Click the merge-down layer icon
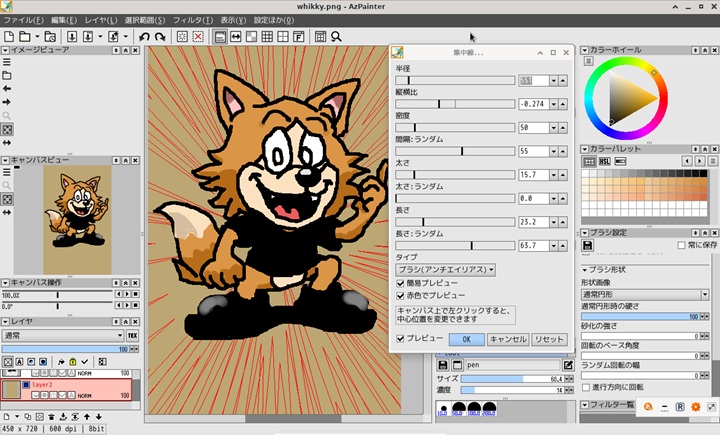This screenshot has width=720, height=435. 63,417
